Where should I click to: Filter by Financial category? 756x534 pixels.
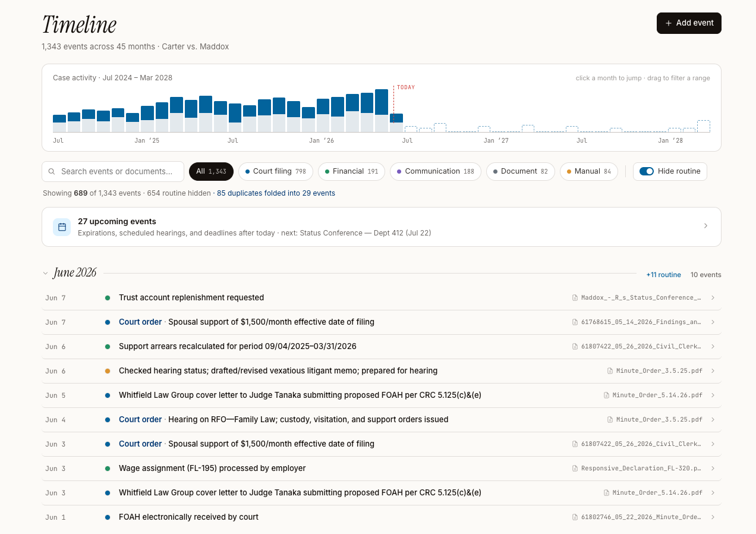click(351, 171)
